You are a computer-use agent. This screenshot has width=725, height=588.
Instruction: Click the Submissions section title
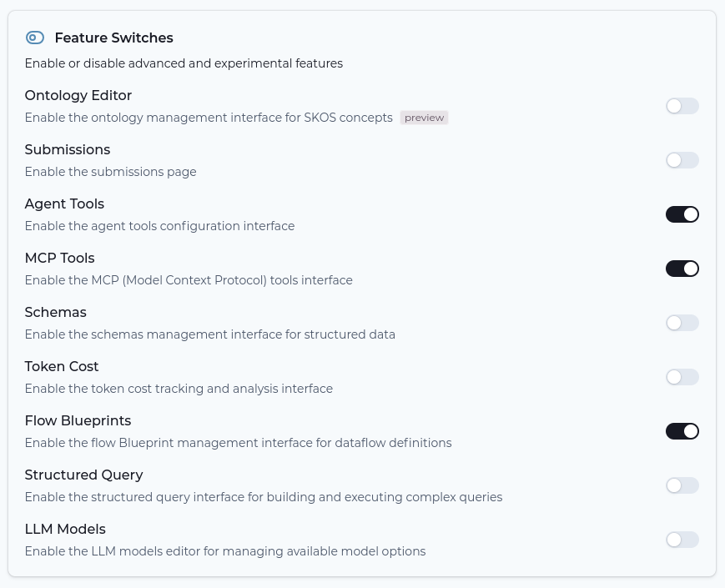[67, 149]
